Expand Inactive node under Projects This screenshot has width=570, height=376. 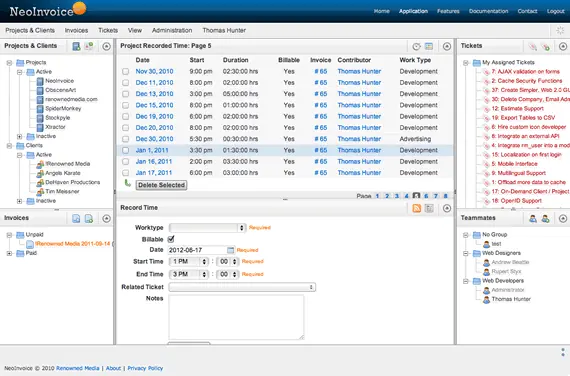[19, 136]
